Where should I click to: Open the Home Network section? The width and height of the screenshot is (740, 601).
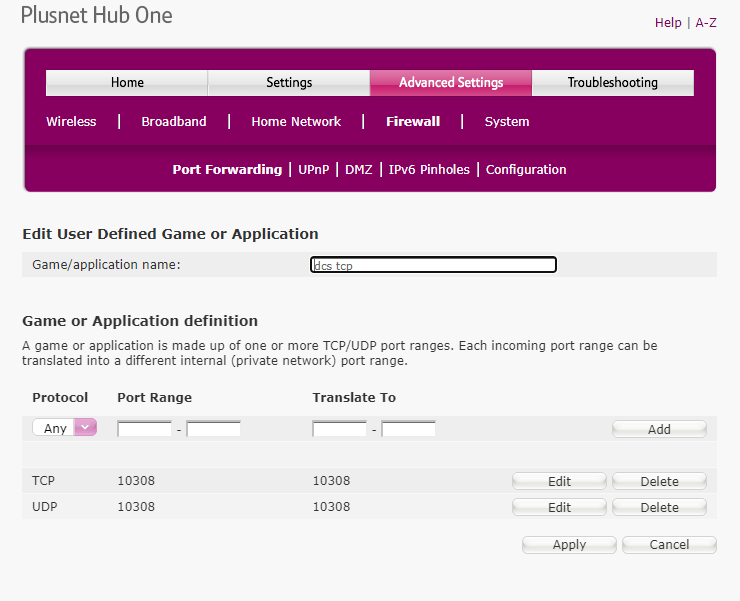pos(296,122)
